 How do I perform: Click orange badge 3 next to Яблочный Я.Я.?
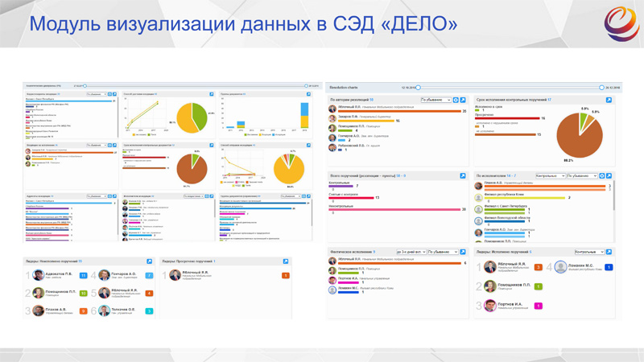pyautogui.click(x=538, y=267)
